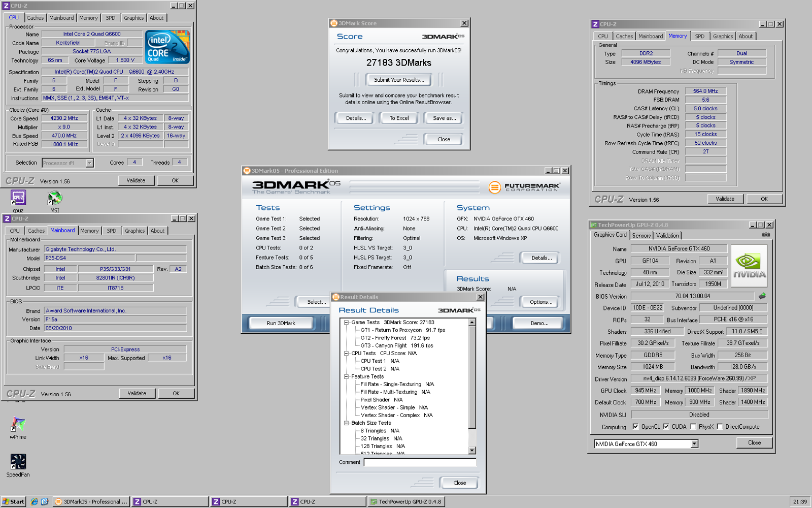Open Internet Explorer from quick launch

(x=34, y=501)
